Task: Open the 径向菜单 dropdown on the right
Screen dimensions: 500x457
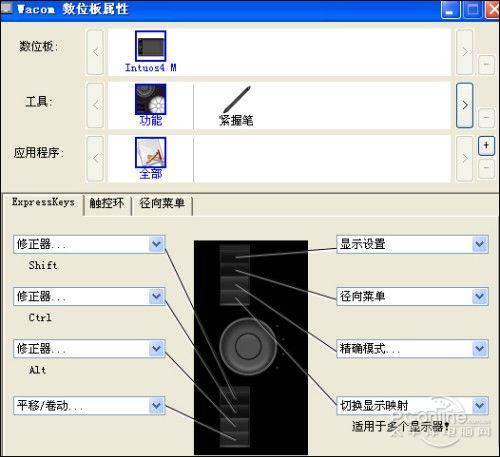Action: click(412, 296)
